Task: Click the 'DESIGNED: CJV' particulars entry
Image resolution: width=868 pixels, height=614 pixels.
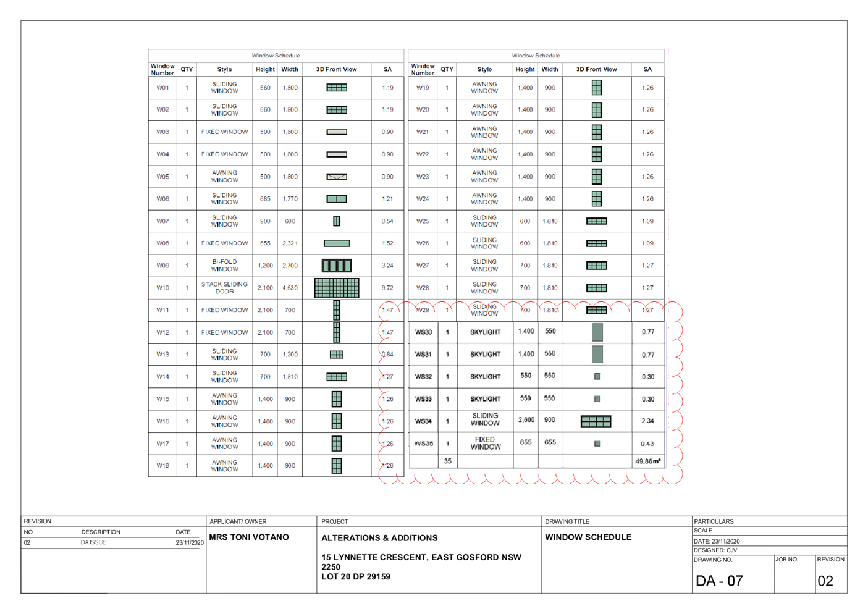Action: pos(715,550)
